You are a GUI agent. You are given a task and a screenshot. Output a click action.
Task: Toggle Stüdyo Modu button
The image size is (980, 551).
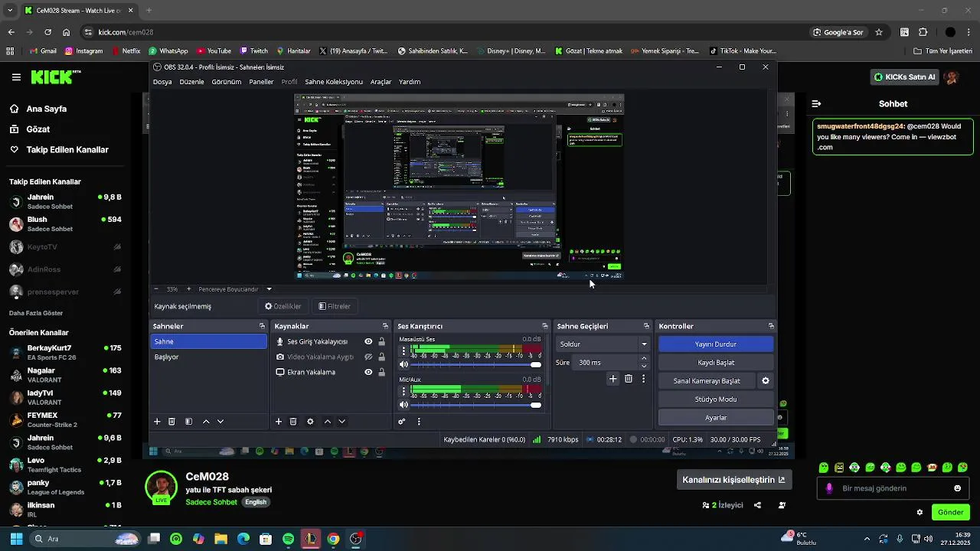click(x=716, y=399)
